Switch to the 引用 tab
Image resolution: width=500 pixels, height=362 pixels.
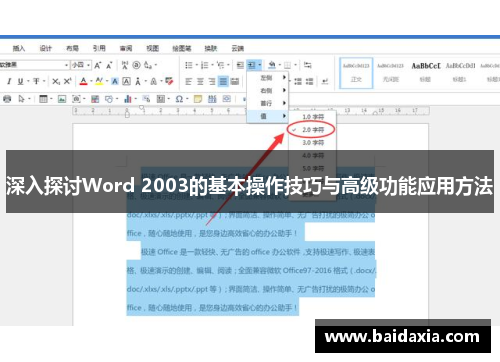(99, 48)
